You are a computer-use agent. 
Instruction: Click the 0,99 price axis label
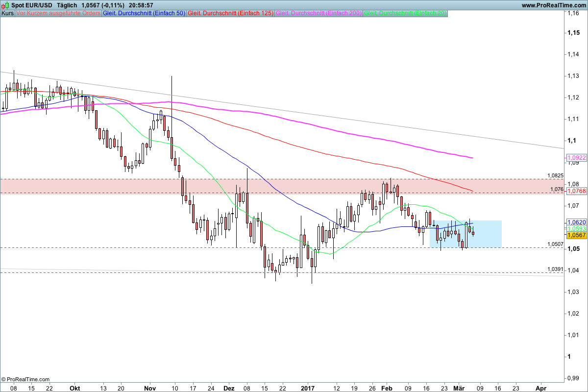point(573,378)
